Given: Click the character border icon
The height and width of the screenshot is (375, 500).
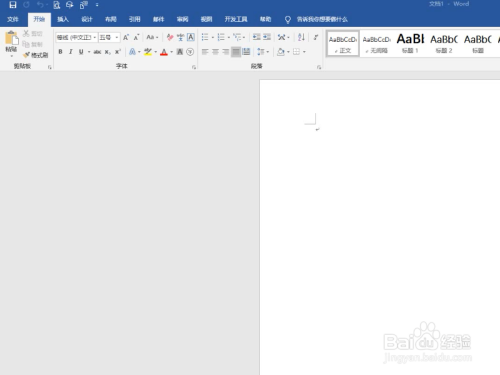Looking at the screenshot, I should pyautogui.click(x=190, y=37).
